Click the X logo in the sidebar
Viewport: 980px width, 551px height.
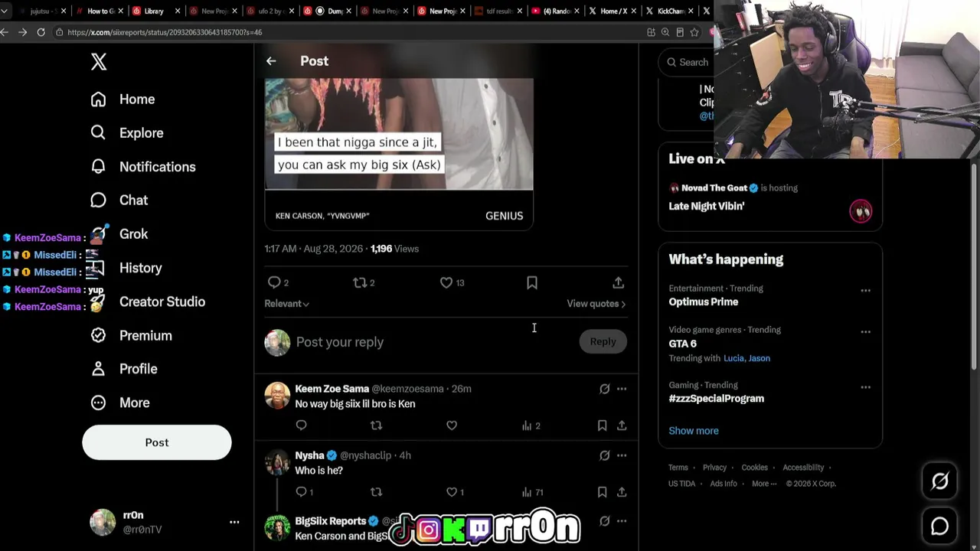[99, 62]
